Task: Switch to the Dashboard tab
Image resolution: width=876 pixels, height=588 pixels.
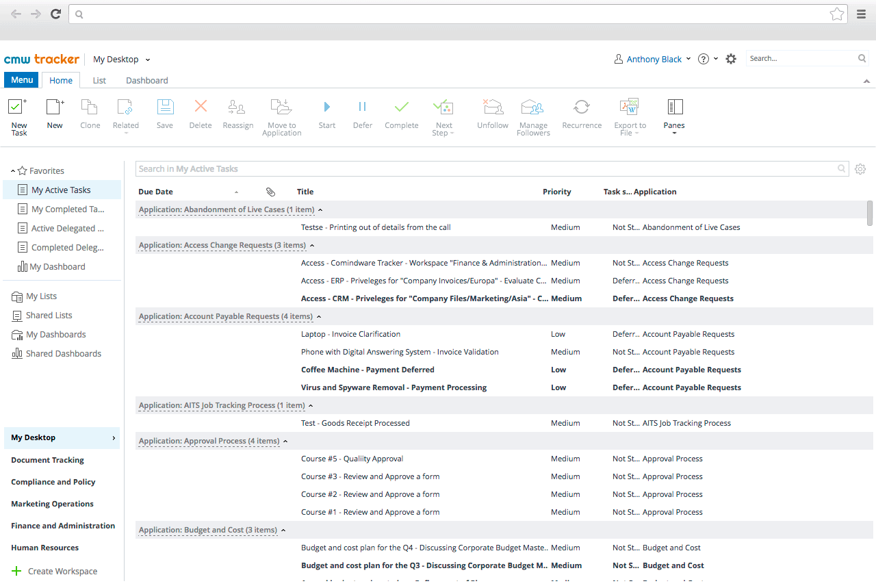Action: point(146,80)
